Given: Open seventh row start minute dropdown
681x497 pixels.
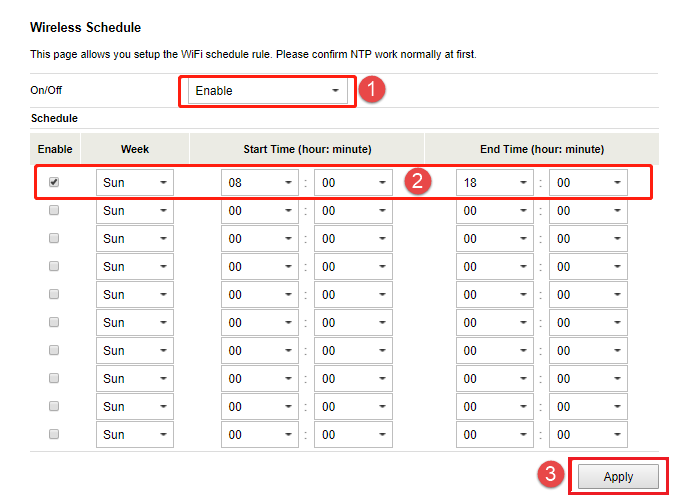Looking at the screenshot, I should [354, 351].
